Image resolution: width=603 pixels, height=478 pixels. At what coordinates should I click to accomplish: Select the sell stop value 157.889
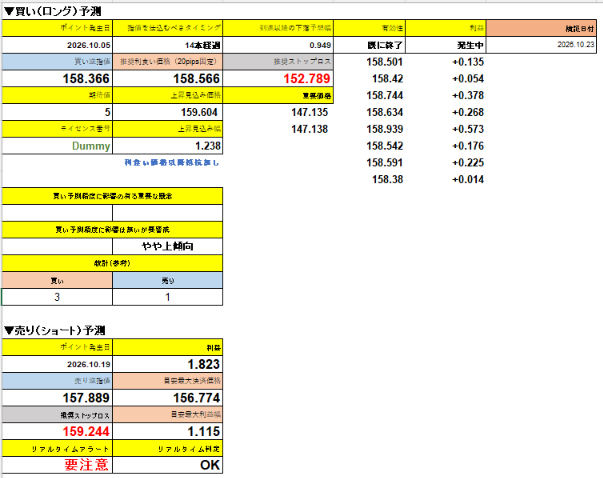pyautogui.click(x=57, y=398)
